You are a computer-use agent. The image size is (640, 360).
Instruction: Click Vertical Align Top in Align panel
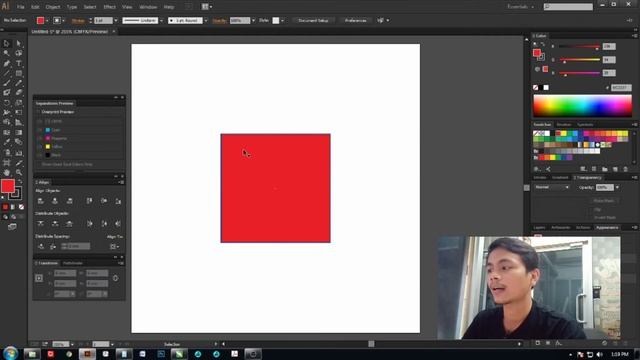pos(89,201)
